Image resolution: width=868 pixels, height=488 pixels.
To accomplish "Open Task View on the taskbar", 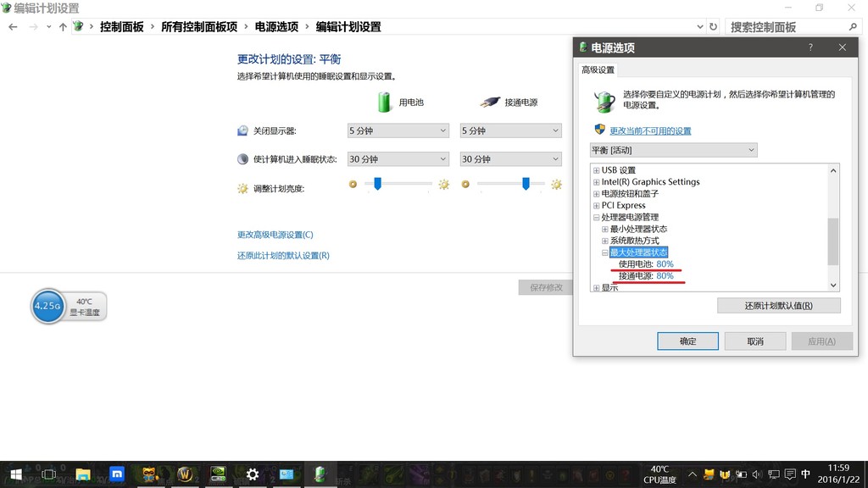I will (48, 474).
